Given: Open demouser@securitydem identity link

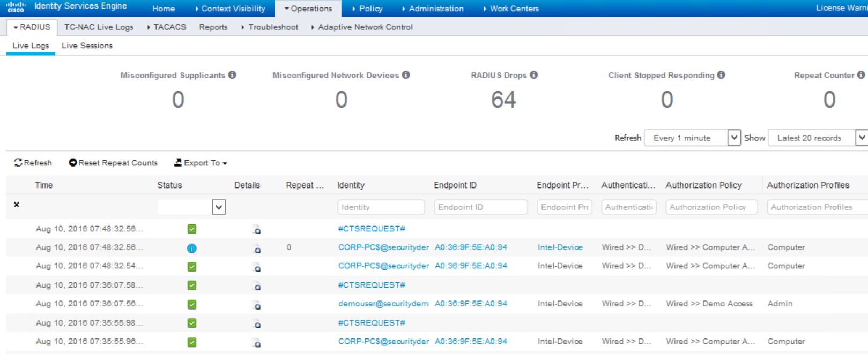Looking at the screenshot, I should [x=383, y=304].
